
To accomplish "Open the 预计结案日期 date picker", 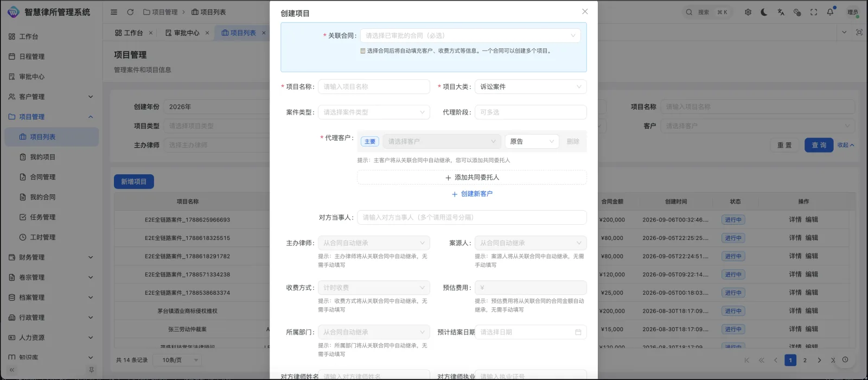I will pyautogui.click(x=531, y=332).
